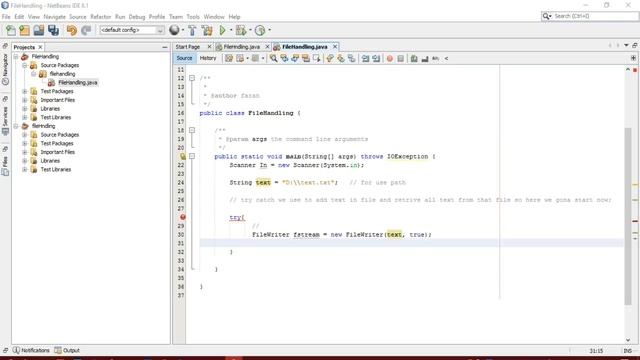
Task: Open the Files side tab
Action: tap(5, 166)
